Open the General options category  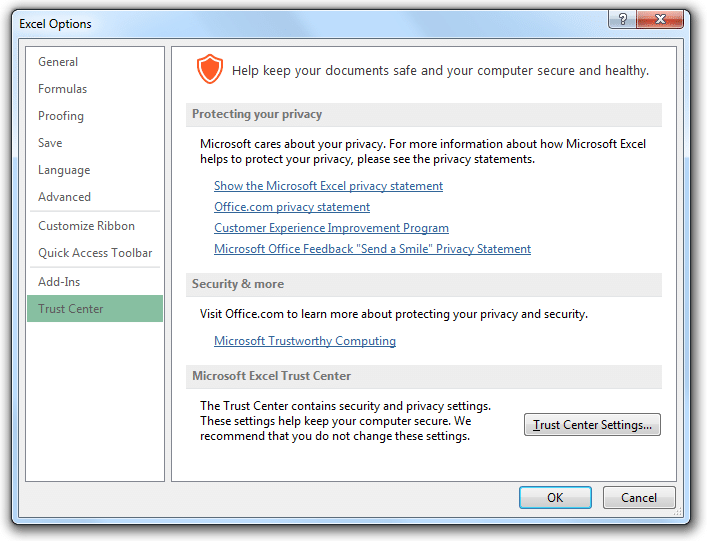58,62
